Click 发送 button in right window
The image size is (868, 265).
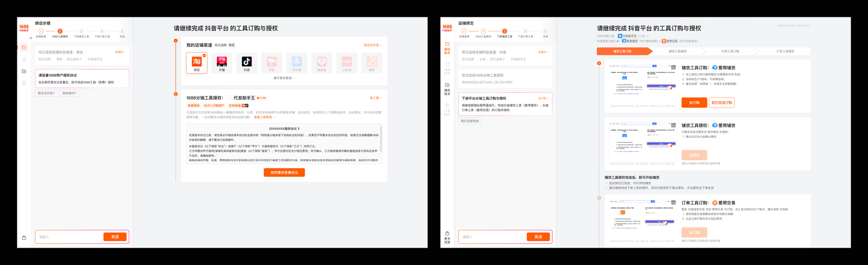(x=538, y=237)
